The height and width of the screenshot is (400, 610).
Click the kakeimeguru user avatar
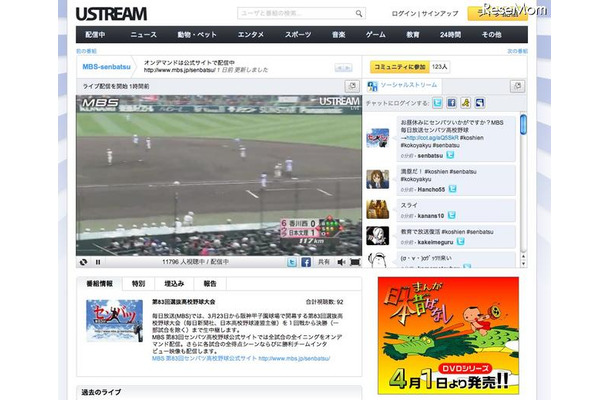pos(377,236)
